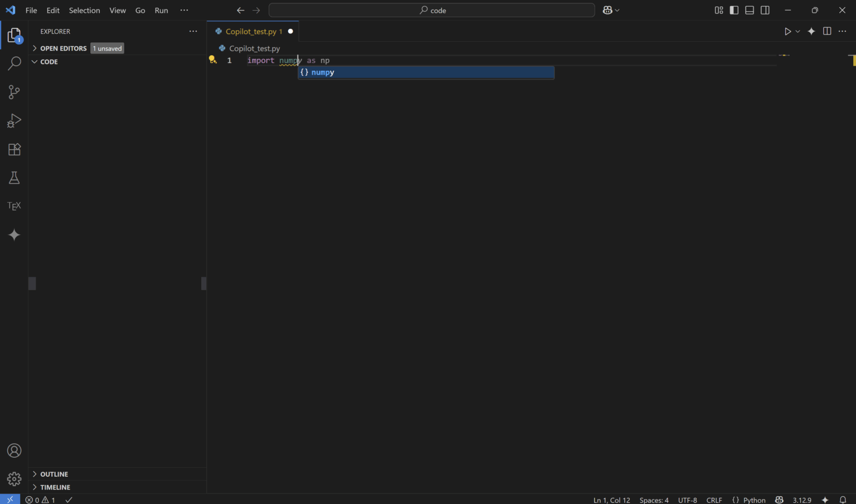Open the run options dropdown next to Run
Viewport: 856px width, 504px height.
[797, 31]
